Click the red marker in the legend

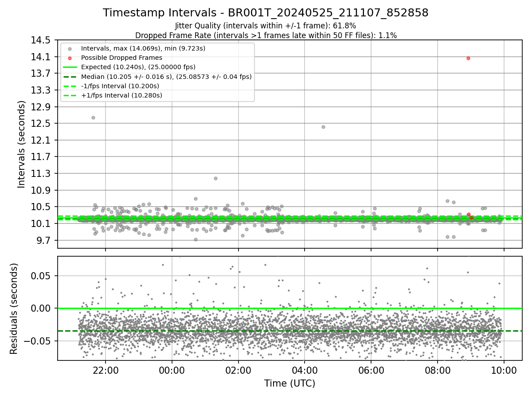pyautogui.click(x=70, y=58)
